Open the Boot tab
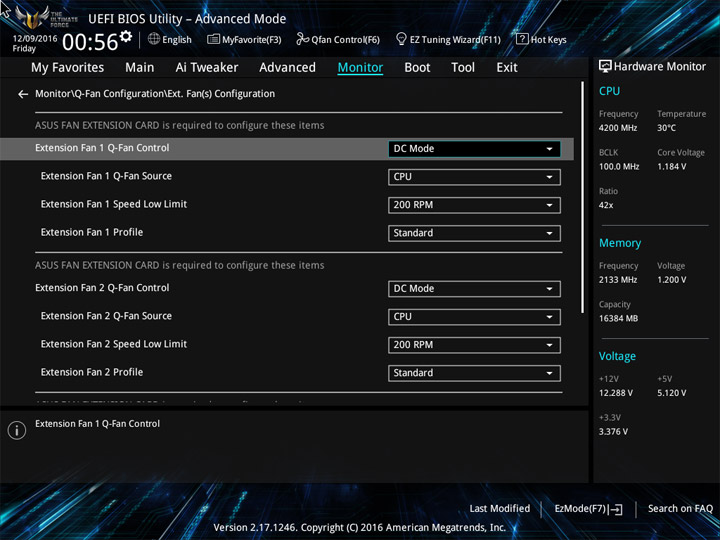This screenshot has height=540, width=720. click(x=417, y=68)
